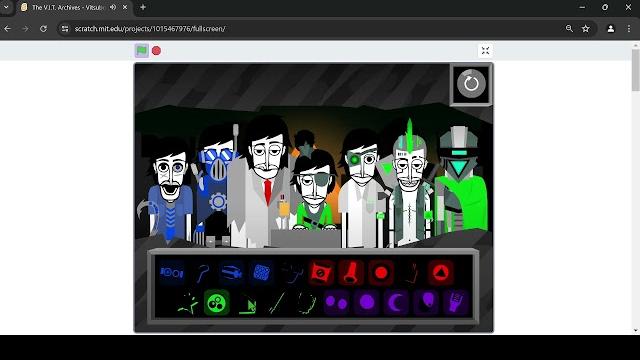Click the circular reset arrow button
The width and height of the screenshot is (640, 360).
[x=471, y=84]
